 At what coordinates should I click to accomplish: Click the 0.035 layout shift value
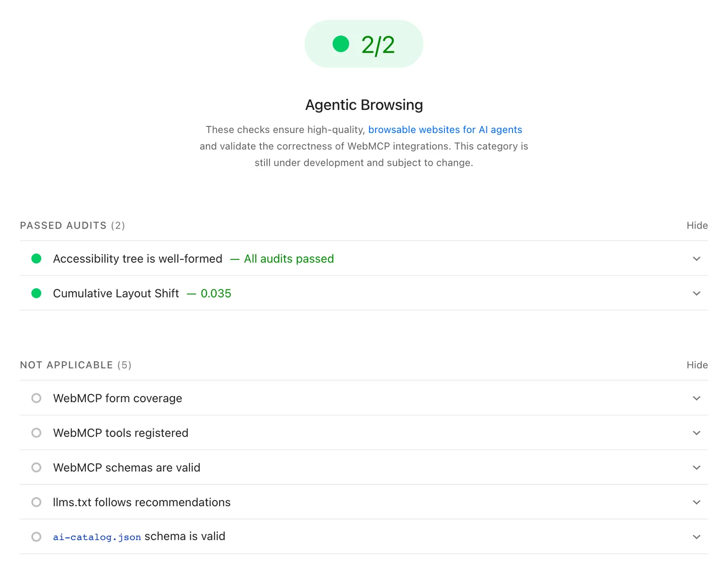216,293
